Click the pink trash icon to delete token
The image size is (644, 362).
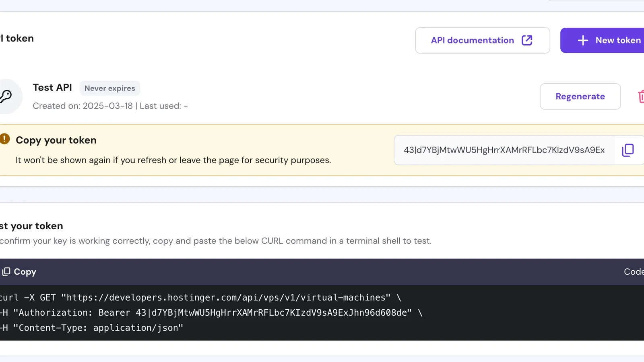(641, 97)
